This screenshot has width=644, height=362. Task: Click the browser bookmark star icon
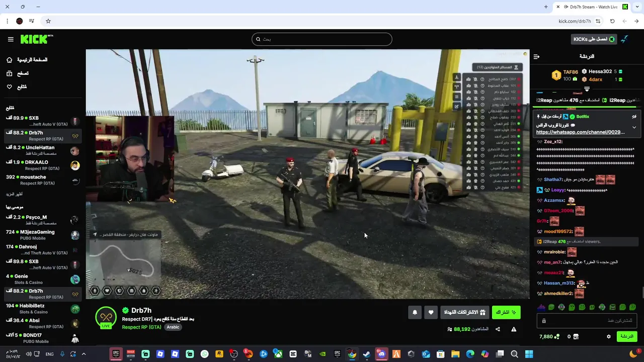48,21
